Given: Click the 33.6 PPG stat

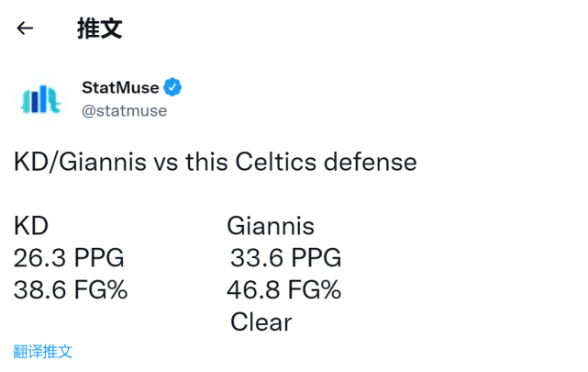Looking at the screenshot, I should coord(286,257).
